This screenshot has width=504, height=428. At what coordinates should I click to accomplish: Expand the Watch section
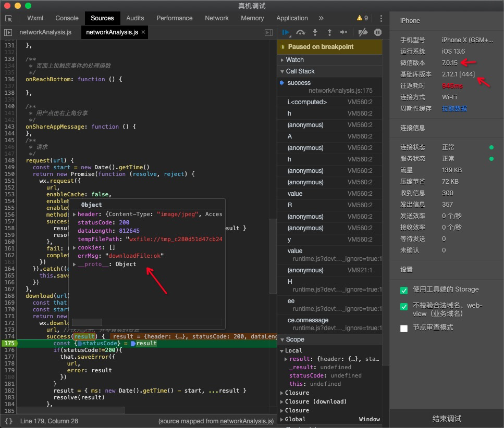(294, 60)
